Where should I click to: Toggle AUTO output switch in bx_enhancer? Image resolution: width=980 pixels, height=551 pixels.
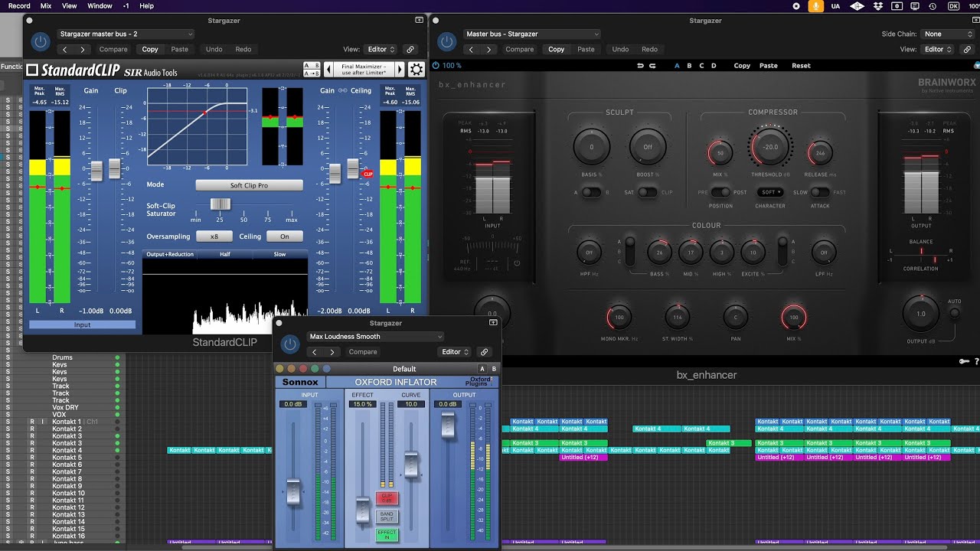[954, 312]
